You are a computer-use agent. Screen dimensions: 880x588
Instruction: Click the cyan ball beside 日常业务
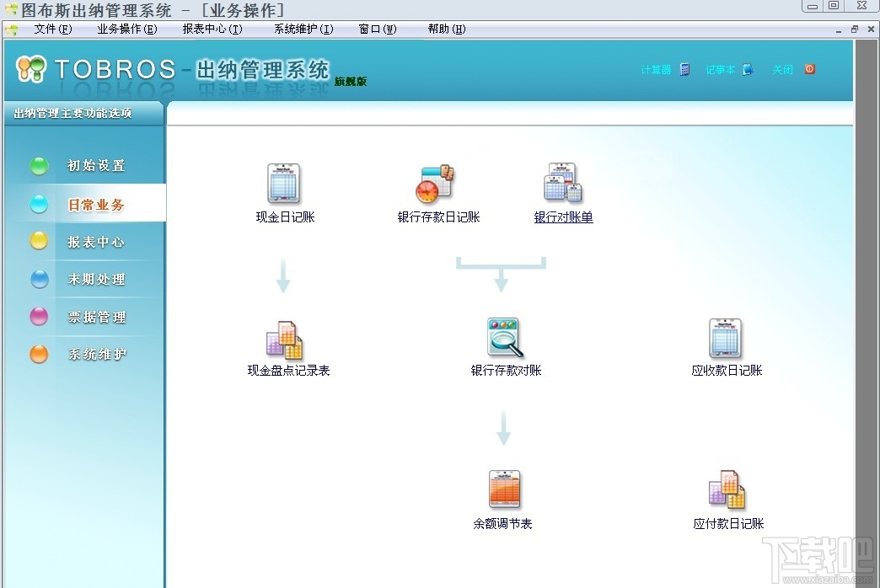[x=40, y=204]
